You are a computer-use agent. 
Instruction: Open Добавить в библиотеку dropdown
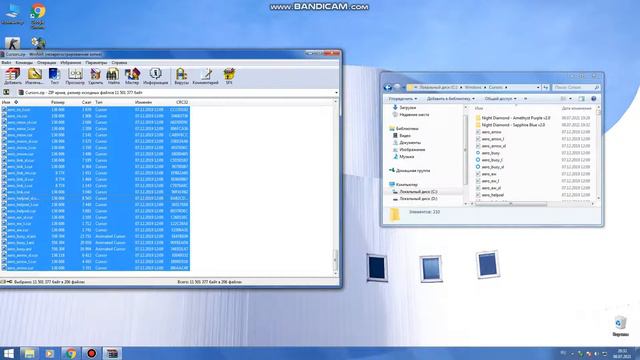point(451,99)
